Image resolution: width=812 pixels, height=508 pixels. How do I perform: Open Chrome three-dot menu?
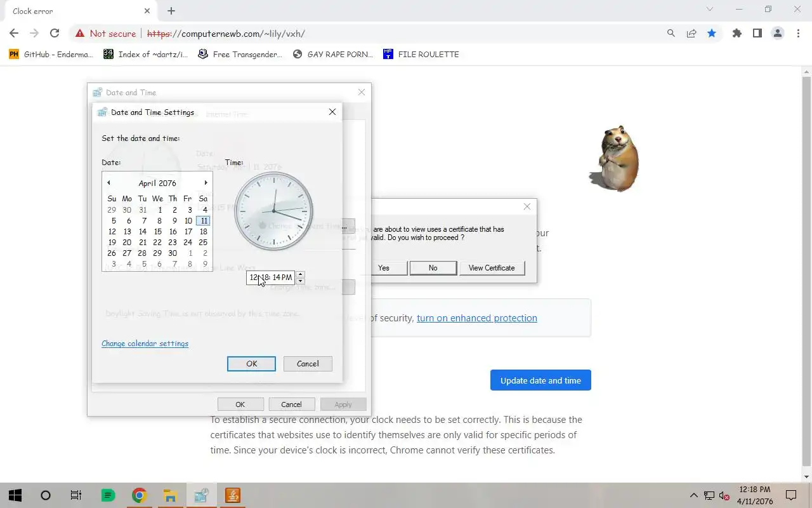pos(798,34)
